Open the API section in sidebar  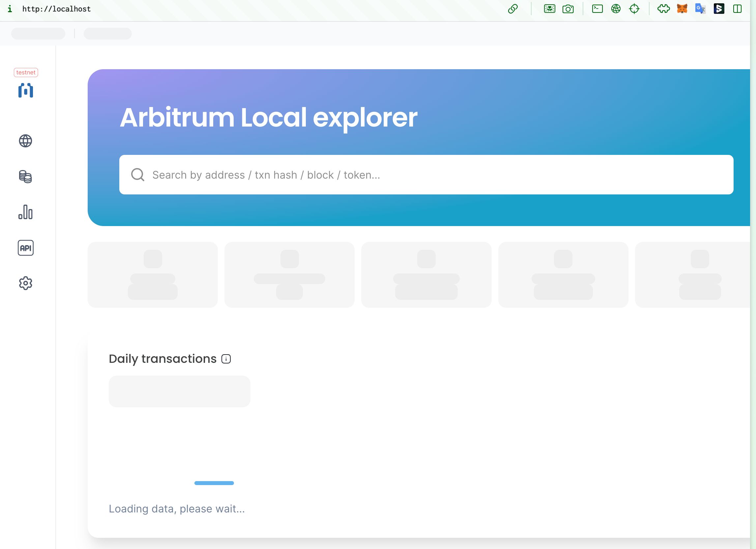coord(26,248)
